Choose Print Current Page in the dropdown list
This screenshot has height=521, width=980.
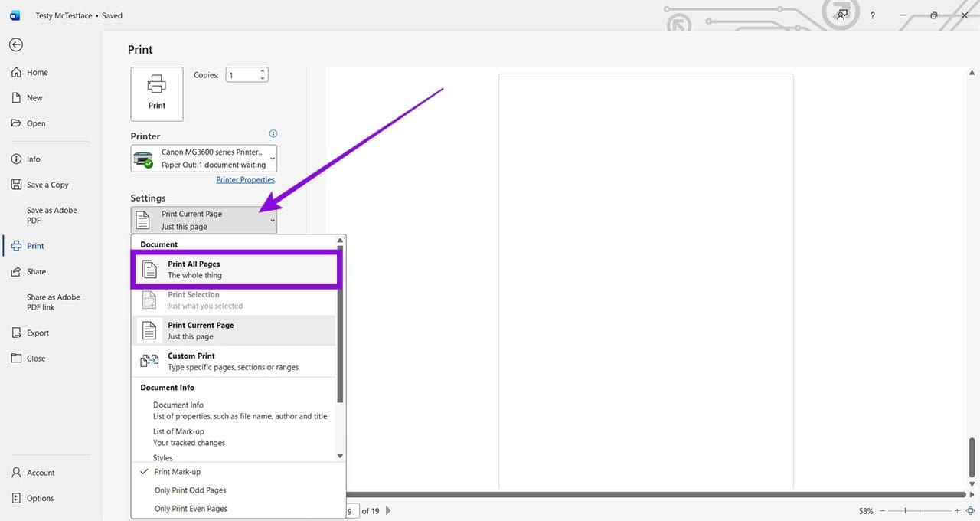tap(234, 330)
